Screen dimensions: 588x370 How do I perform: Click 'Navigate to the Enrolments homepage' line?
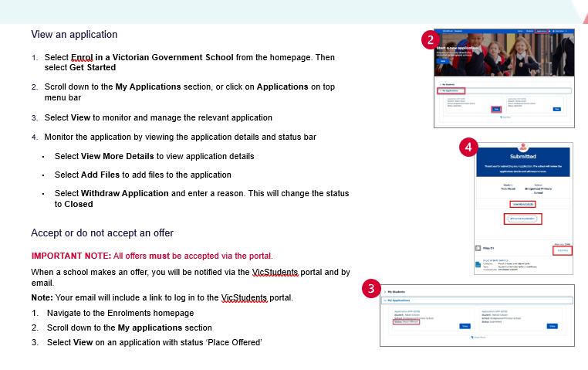[120, 313]
